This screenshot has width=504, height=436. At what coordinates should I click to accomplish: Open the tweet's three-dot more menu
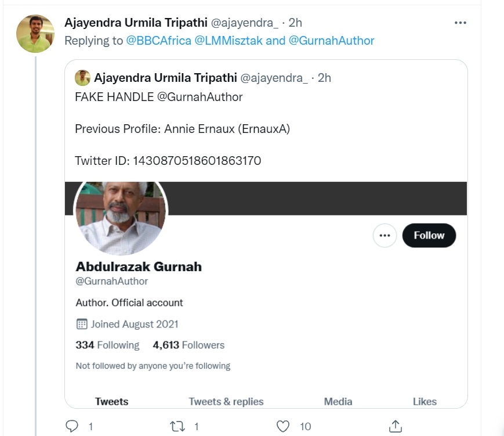click(x=461, y=23)
